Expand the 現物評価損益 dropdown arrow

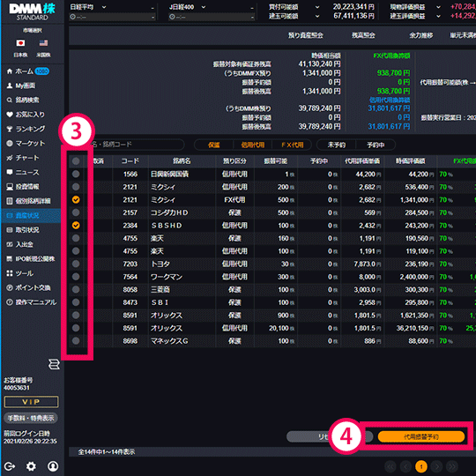(438, 7)
